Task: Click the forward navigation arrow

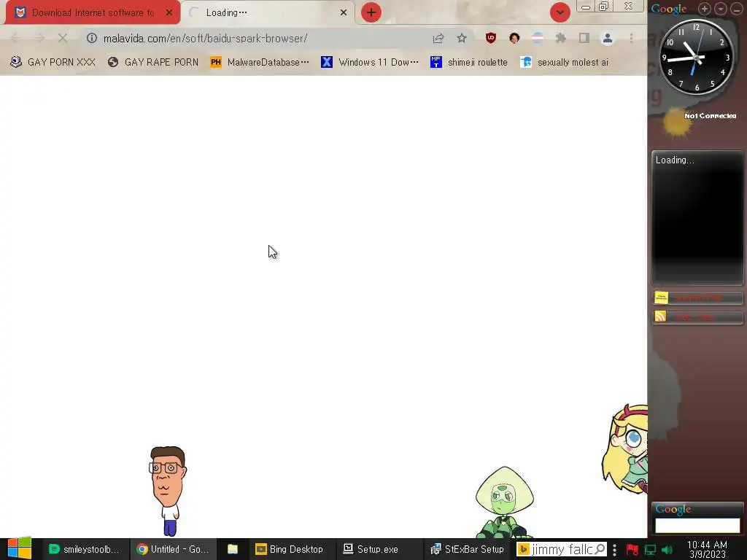Action: (39, 38)
